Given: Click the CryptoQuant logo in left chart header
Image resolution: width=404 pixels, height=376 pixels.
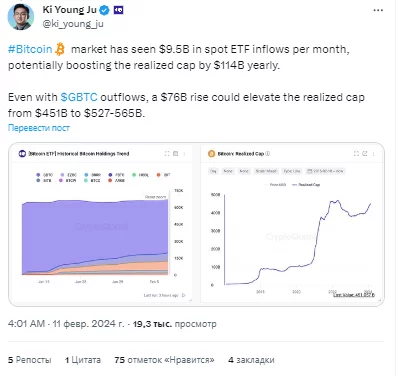Looking at the screenshot, I should point(22,154).
